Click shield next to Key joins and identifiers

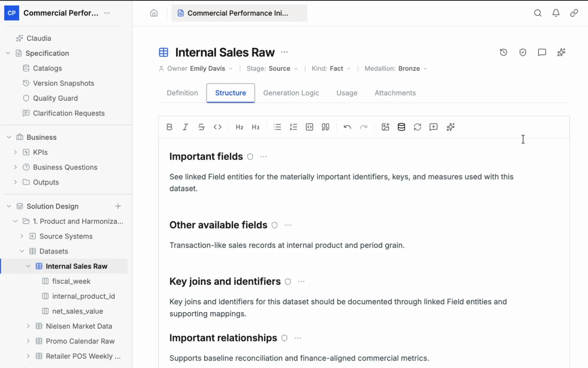click(x=288, y=281)
